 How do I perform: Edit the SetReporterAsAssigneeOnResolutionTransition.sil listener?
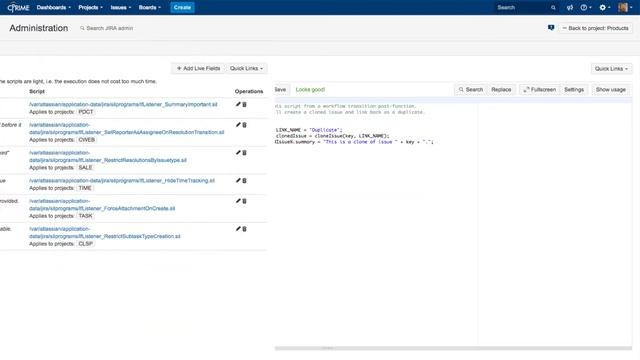(238, 125)
